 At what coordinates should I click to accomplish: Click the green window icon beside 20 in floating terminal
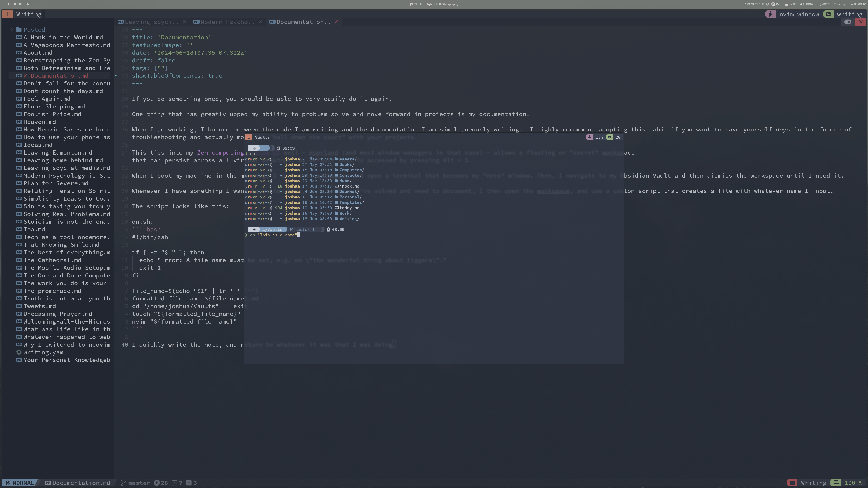point(610,137)
